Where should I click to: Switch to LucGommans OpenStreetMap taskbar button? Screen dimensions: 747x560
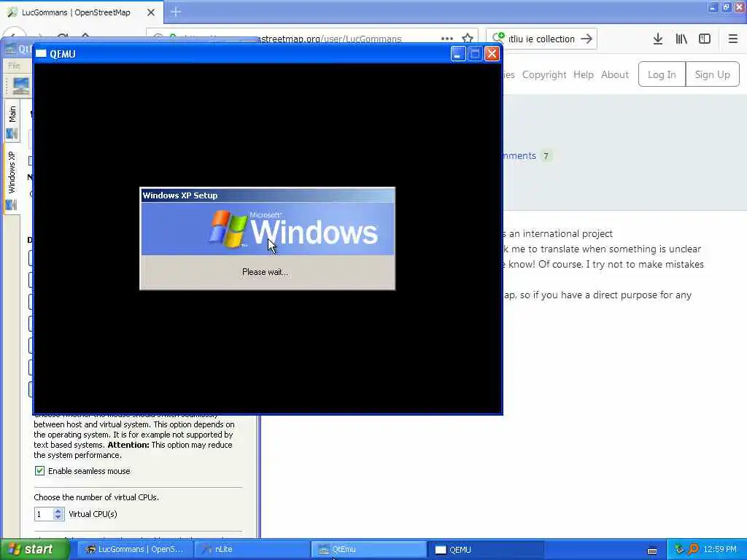tap(135, 550)
